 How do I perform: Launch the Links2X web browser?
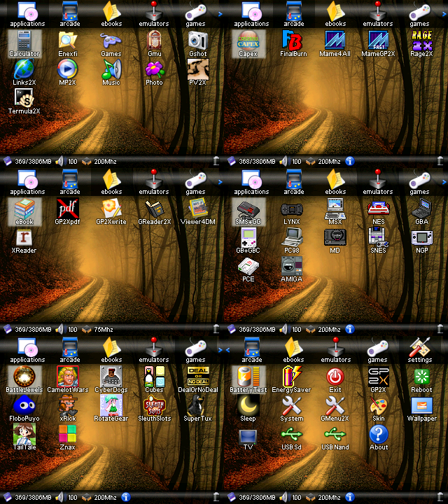point(24,72)
